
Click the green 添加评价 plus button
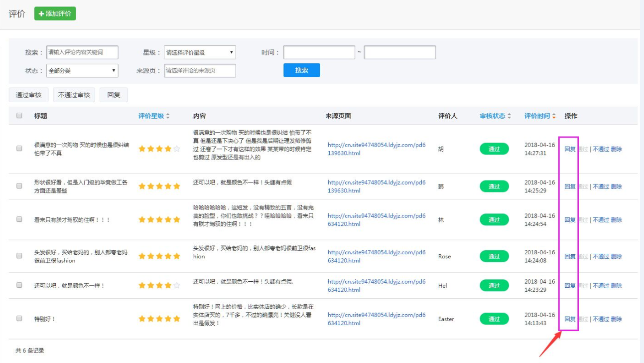55,13
